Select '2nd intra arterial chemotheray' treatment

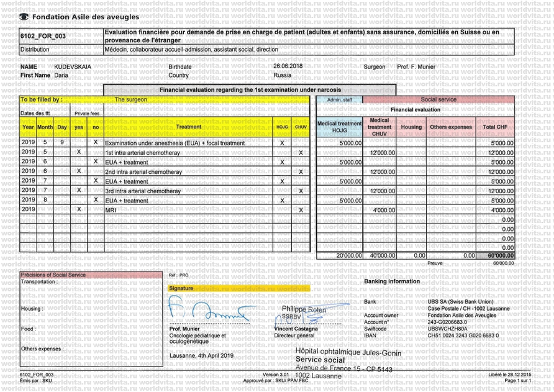coord(143,172)
